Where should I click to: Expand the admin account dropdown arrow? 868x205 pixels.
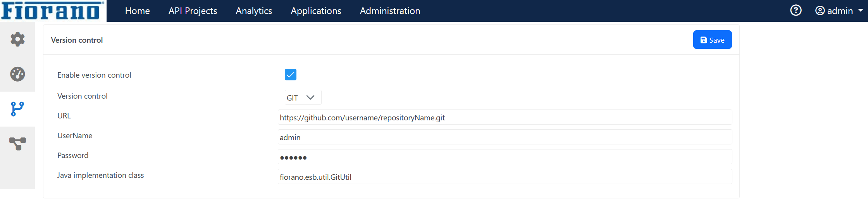click(861, 11)
